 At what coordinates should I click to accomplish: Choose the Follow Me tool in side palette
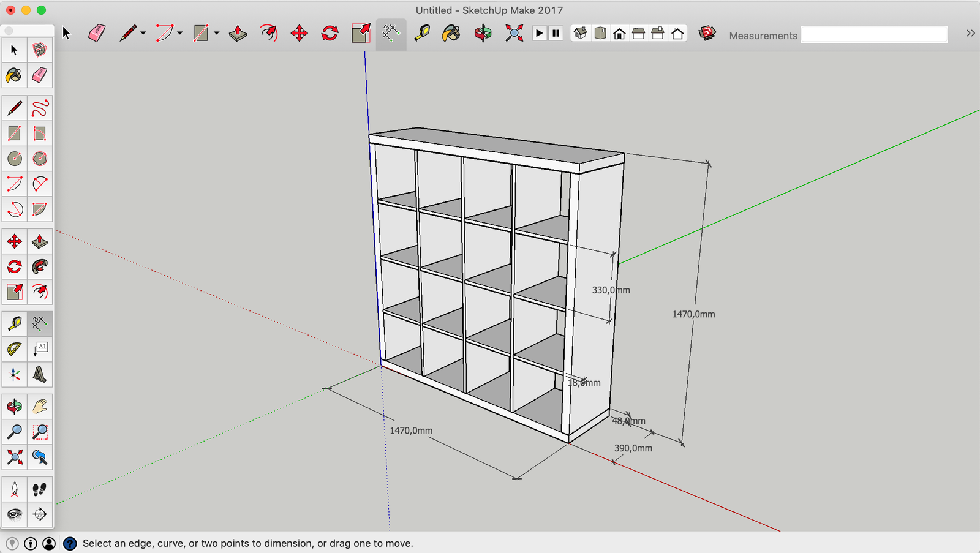coord(40,267)
